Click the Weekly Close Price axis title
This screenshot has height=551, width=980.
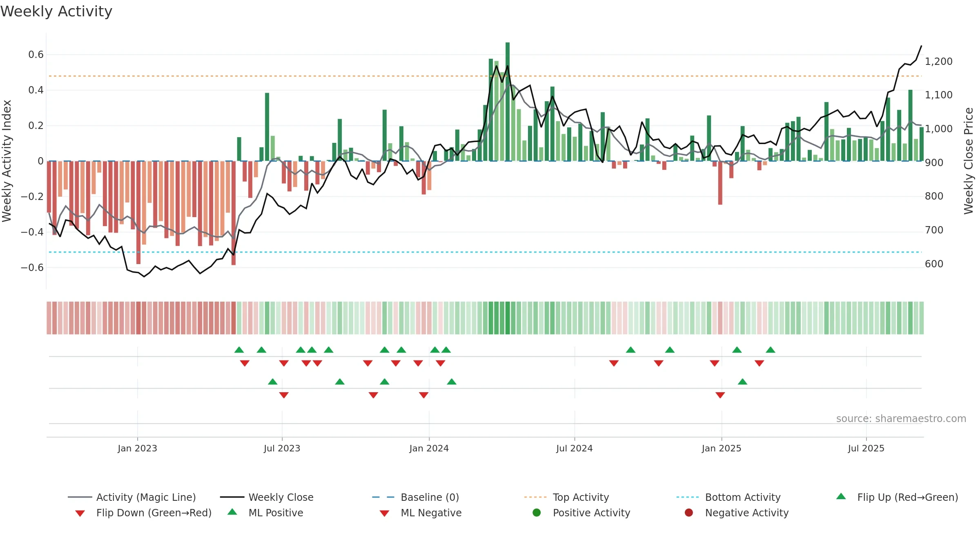click(x=969, y=161)
